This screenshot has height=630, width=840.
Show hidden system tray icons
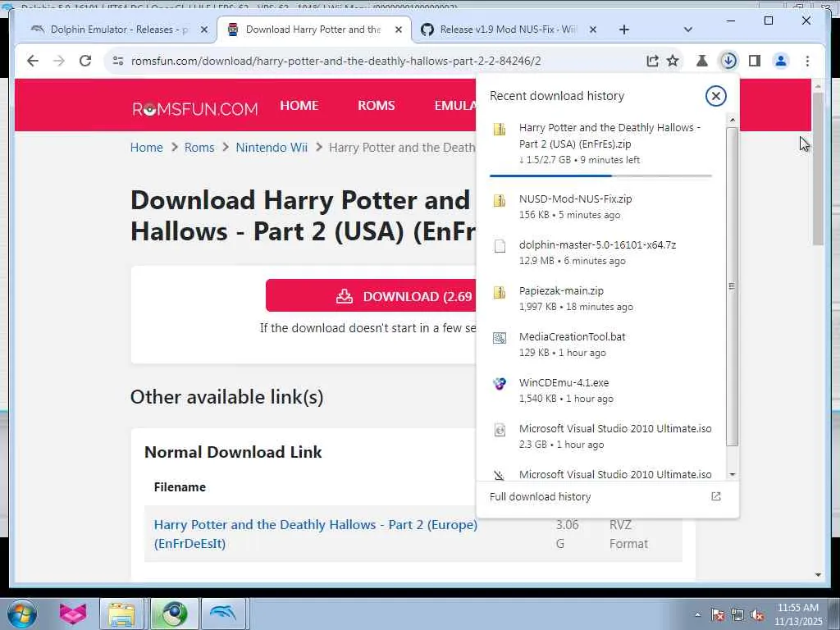pyautogui.click(x=697, y=615)
